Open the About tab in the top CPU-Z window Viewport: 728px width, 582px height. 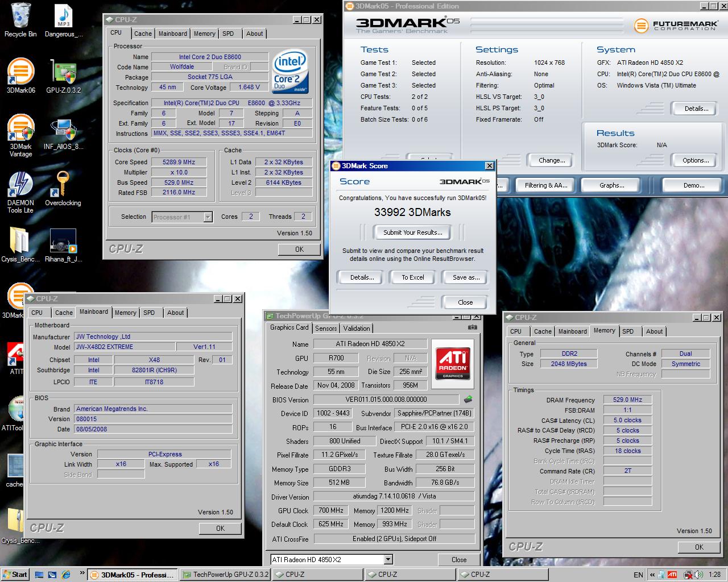tap(254, 34)
